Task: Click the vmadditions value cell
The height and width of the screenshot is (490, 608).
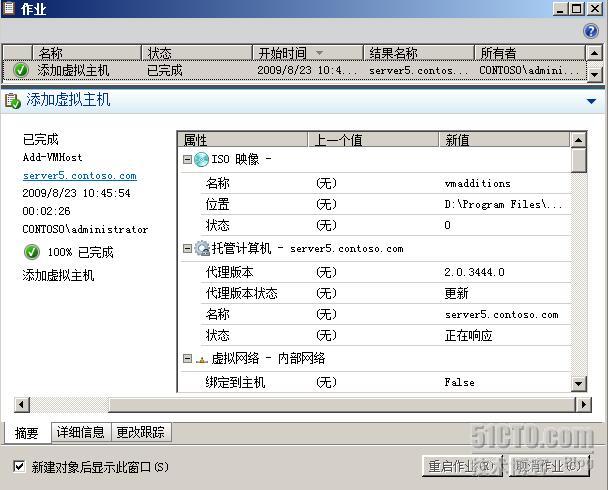Action: 477,183
